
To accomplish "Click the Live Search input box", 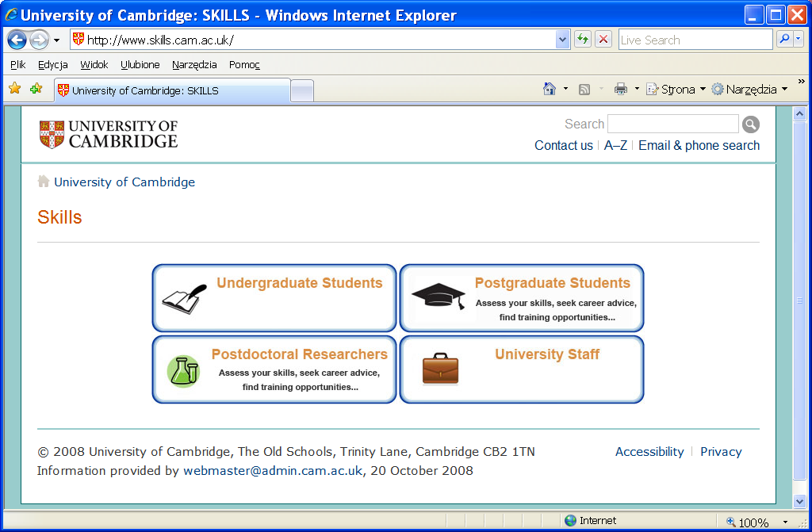I will pos(695,40).
